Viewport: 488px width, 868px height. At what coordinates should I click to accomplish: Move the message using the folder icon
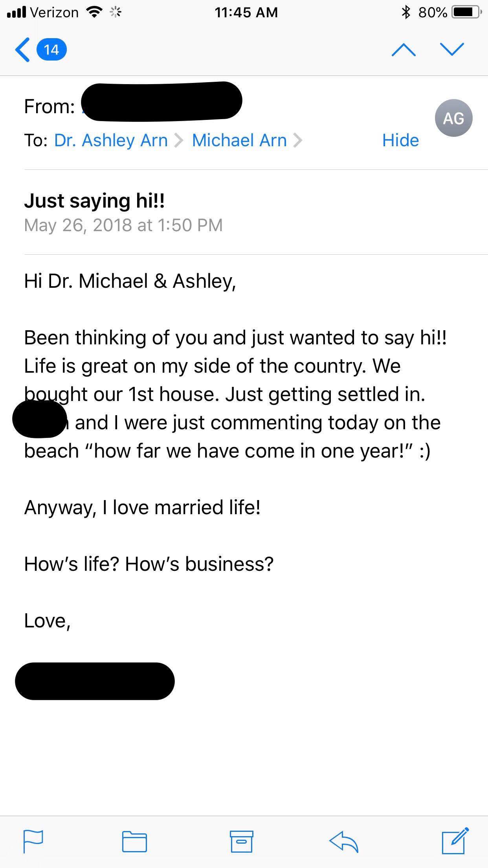[134, 841]
